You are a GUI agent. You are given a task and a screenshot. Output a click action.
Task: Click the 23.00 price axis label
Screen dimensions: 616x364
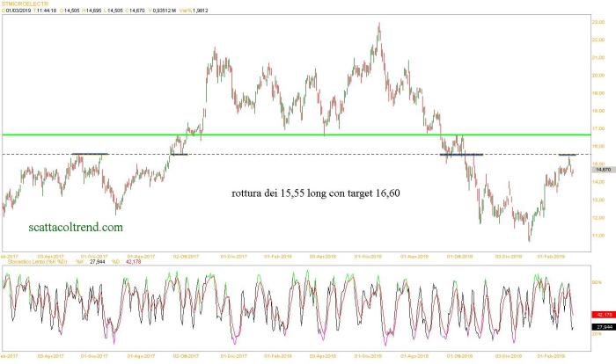point(598,22)
